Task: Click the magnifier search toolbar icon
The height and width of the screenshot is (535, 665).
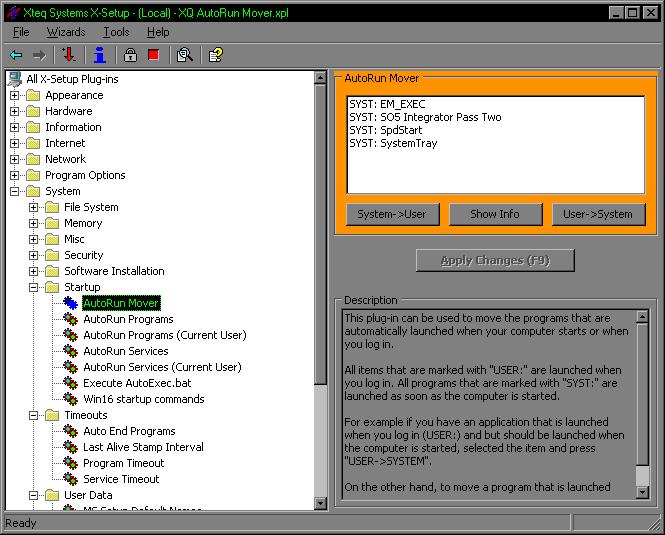Action: (184, 55)
